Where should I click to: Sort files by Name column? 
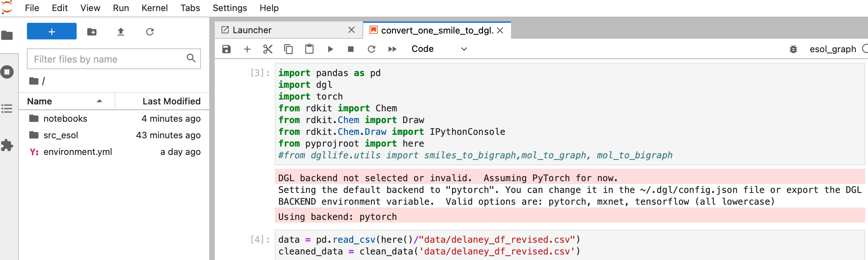66,101
